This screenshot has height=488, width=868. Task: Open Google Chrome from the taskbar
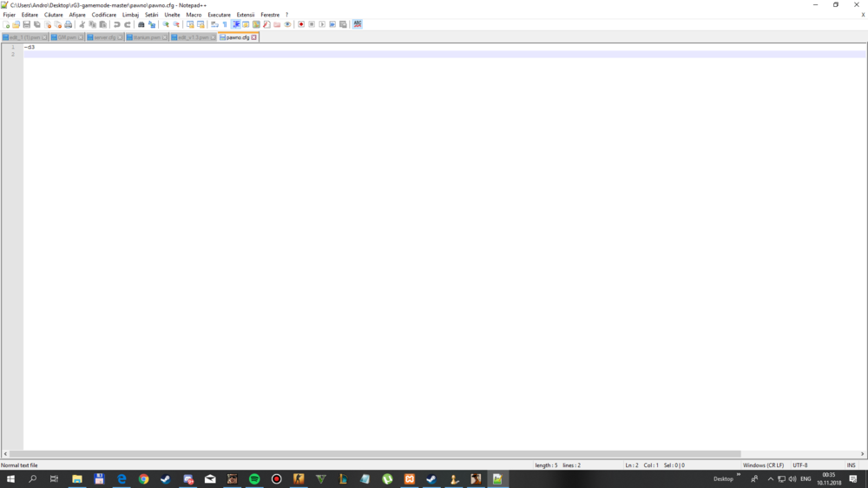[x=143, y=479]
